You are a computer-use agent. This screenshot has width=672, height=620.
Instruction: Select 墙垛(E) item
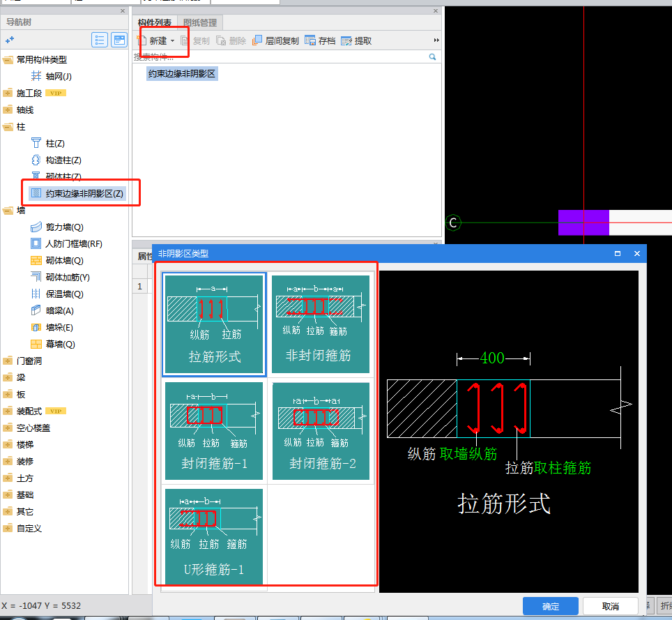click(52, 327)
